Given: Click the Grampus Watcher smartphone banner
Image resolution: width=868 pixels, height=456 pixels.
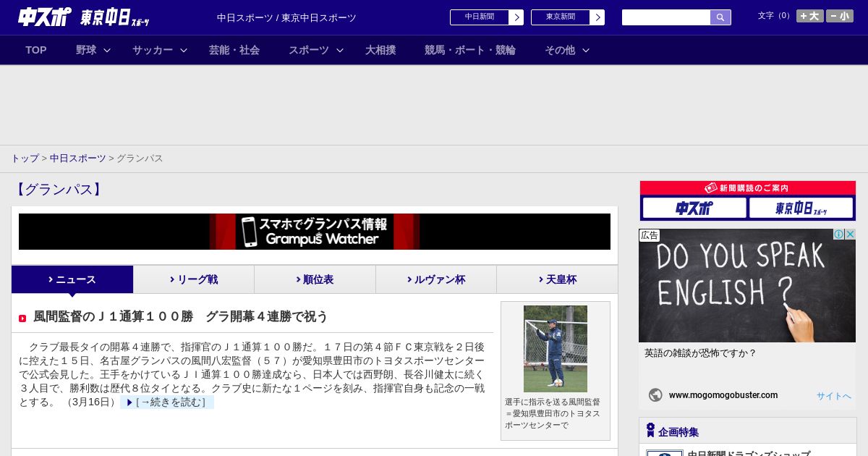Looking at the screenshot, I should tap(315, 232).
